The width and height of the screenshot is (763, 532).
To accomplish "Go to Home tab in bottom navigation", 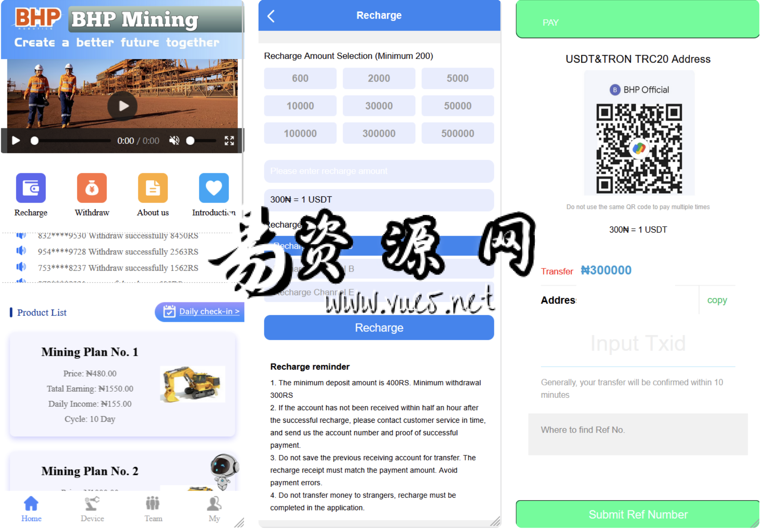I will [31, 509].
